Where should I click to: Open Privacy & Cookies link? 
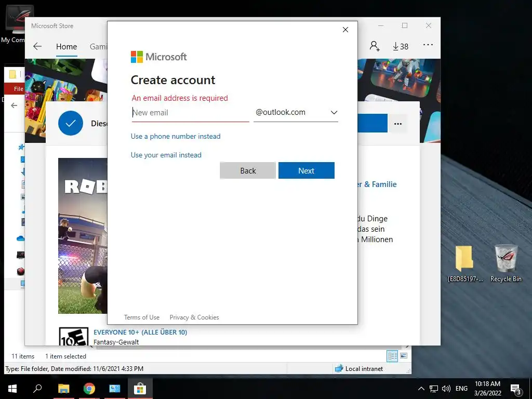tap(194, 317)
